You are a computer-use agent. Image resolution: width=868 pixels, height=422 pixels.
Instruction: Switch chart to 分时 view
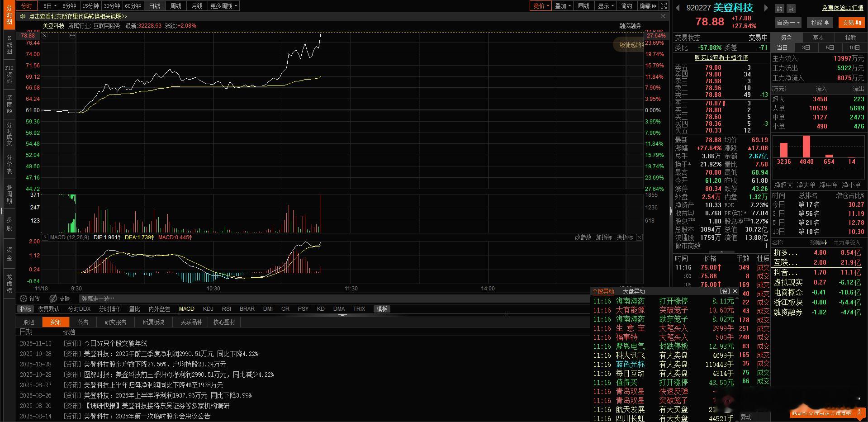pyautogui.click(x=27, y=6)
